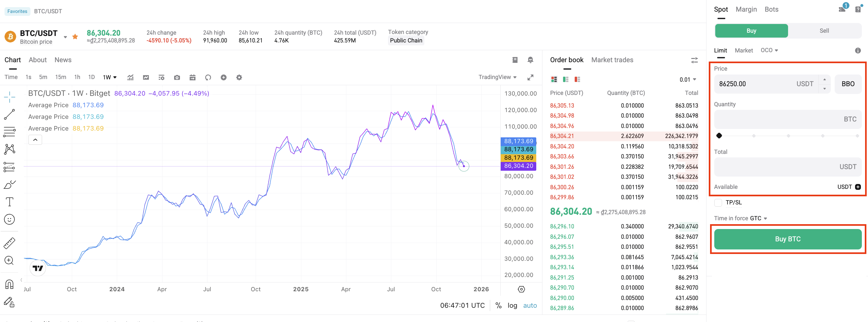Click the chart indicators icon
Viewport: 868px width, 322px height.
(130, 77)
